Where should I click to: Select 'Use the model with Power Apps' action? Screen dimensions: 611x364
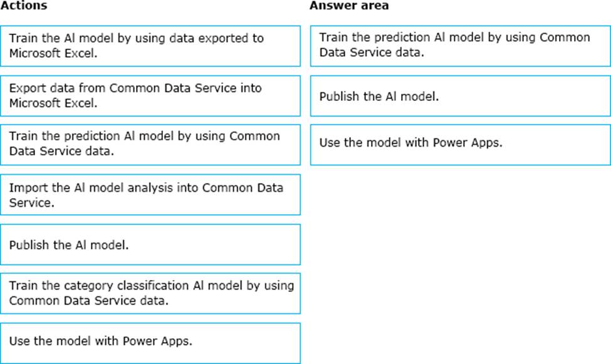[150, 341]
